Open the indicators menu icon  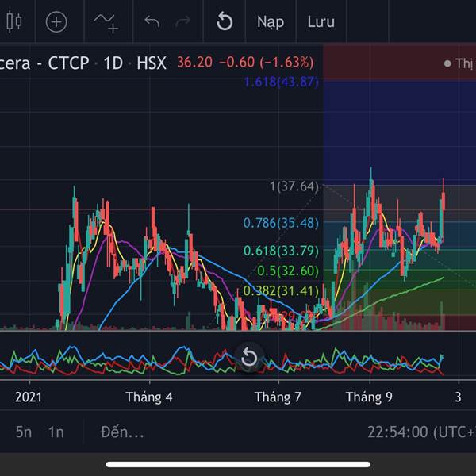coord(106,22)
